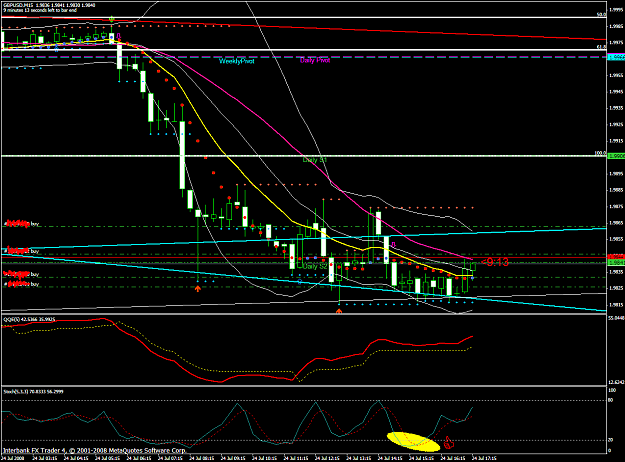Image resolution: width=625 pixels, height=462 pixels.
Task: Click the 24 Jul 11:15 time label
Action: (296, 458)
